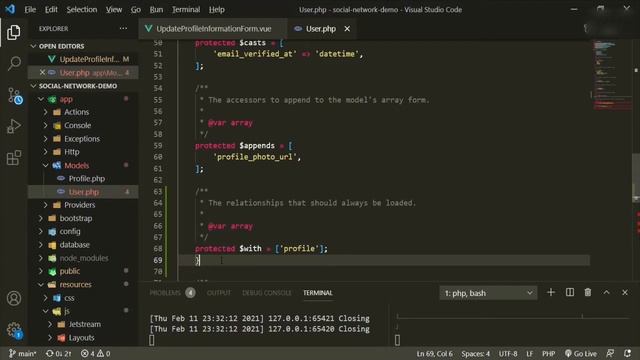640x360 pixels.
Task: Open the Terminal menu
Action: pos(186,9)
